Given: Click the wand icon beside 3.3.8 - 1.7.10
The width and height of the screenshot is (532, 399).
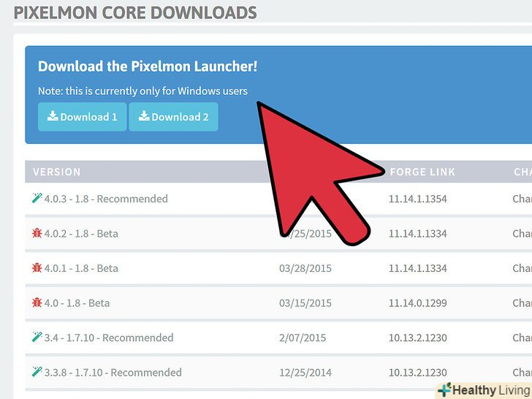Looking at the screenshot, I should tap(37, 372).
